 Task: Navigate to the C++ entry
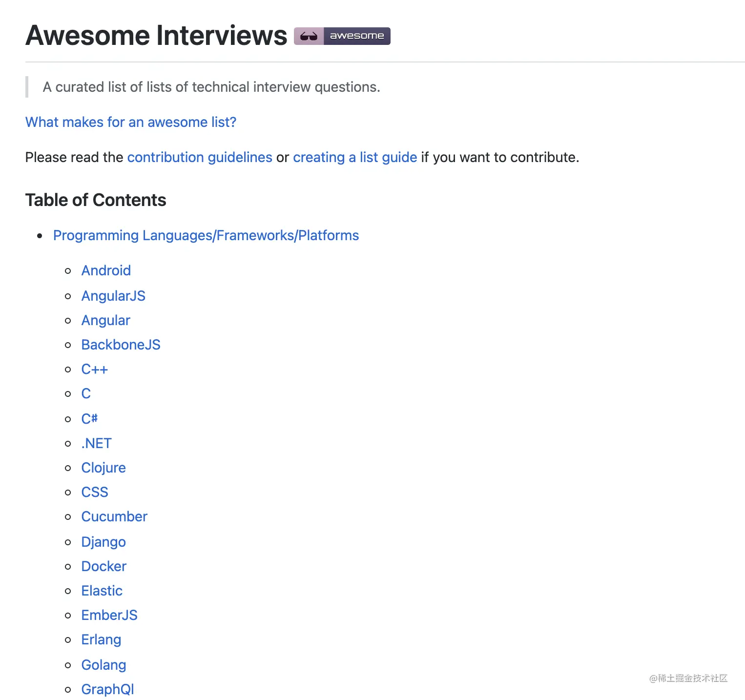95,369
